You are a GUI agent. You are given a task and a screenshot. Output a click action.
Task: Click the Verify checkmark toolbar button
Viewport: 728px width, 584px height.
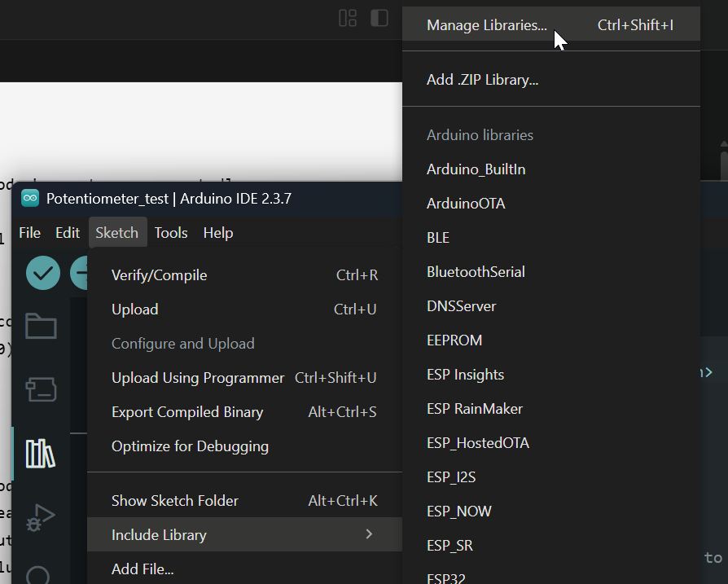point(43,273)
